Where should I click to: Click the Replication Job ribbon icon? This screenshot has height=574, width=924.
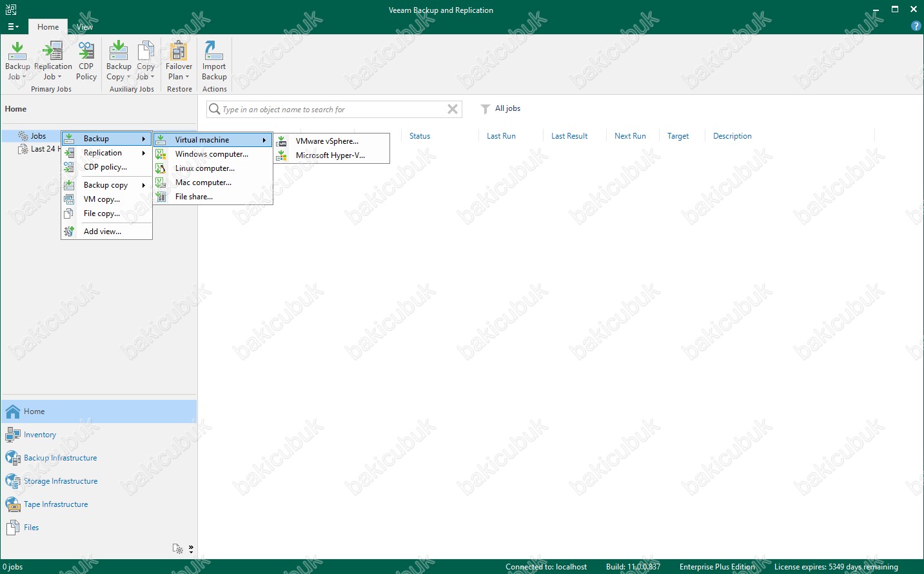coord(53,61)
